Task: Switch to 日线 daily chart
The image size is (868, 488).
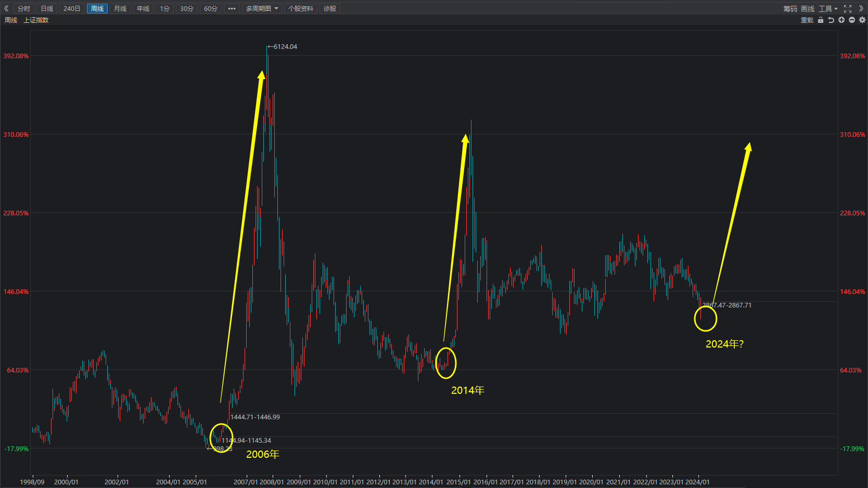Action: [x=47, y=9]
